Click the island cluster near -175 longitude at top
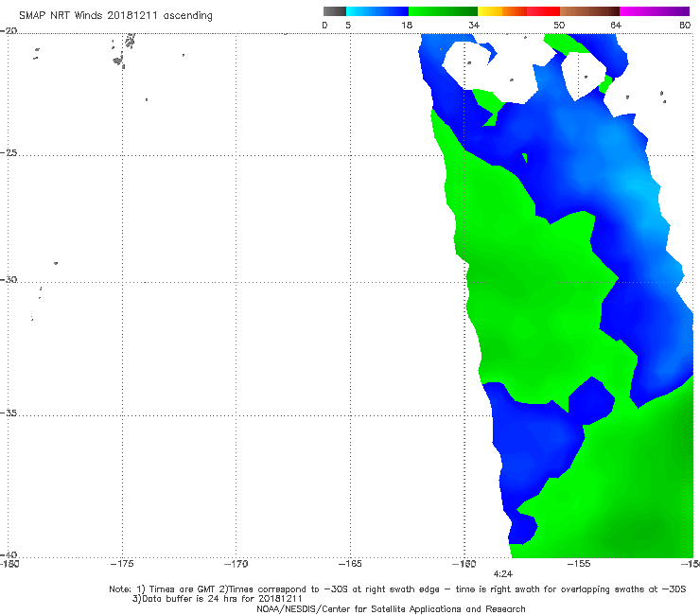Image resolution: width=700 pixels, height=615 pixels. pyautogui.click(x=124, y=50)
